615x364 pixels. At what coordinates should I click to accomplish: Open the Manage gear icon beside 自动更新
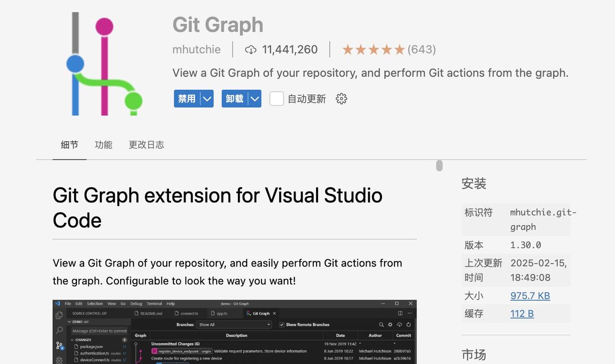(x=341, y=98)
